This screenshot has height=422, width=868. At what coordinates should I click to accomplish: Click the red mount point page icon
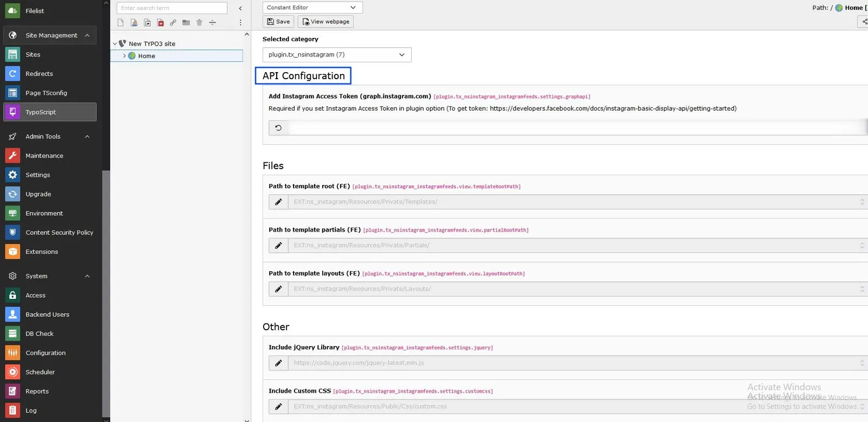pos(160,22)
